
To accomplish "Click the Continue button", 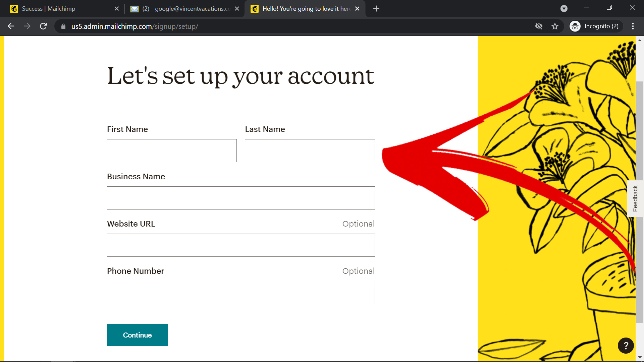I will [x=137, y=335].
